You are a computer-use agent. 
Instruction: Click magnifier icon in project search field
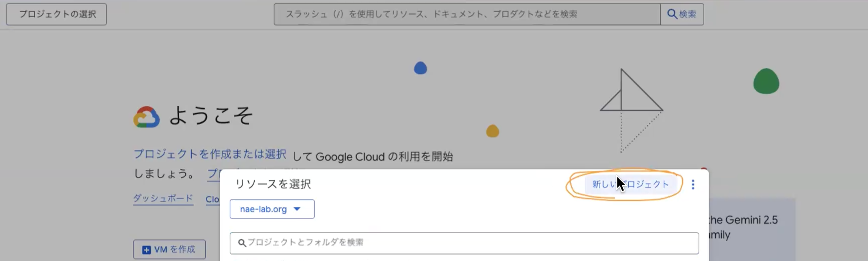[242, 243]
